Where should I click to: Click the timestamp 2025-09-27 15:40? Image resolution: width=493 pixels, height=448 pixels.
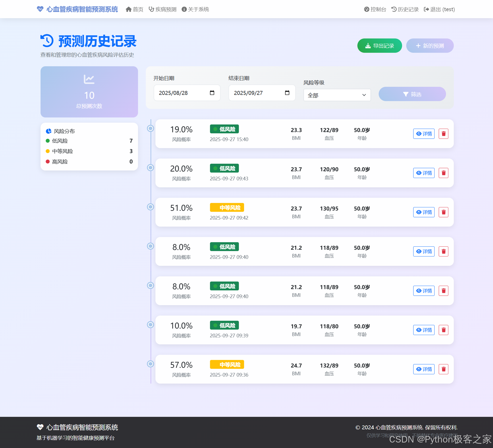[x=229, y=139]
